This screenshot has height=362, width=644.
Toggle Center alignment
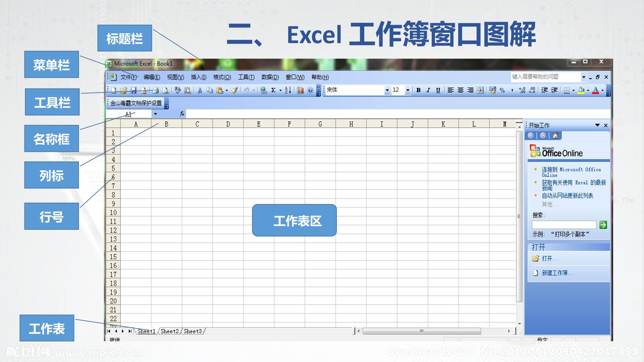coord(461,90)
